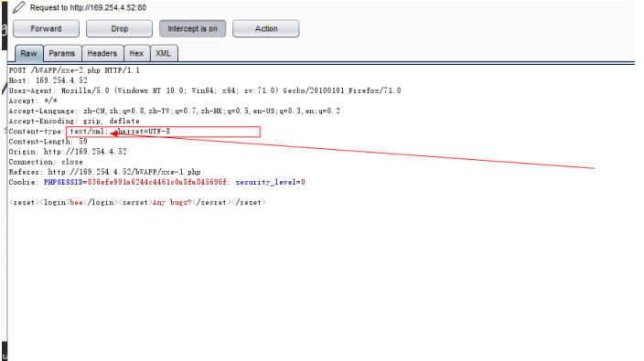Click the Origin header line
The width and height of the screenshot is (644, 361).
68,152
